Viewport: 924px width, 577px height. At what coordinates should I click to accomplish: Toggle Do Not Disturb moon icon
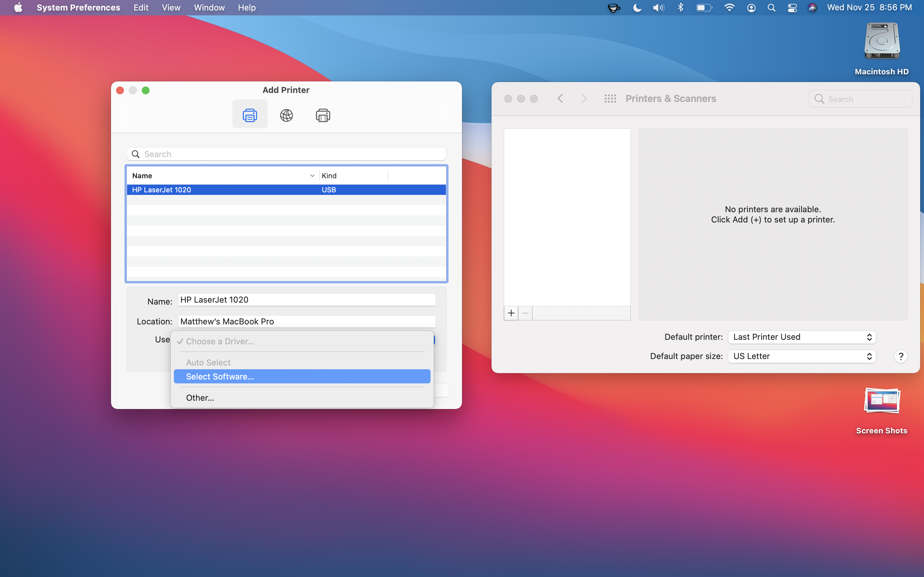coord(637,8)
